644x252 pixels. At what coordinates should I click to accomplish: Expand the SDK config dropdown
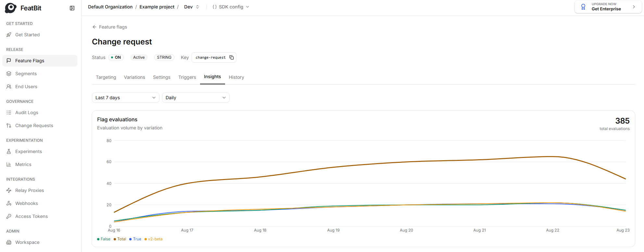pyautogui.click(x=231, y=7)
